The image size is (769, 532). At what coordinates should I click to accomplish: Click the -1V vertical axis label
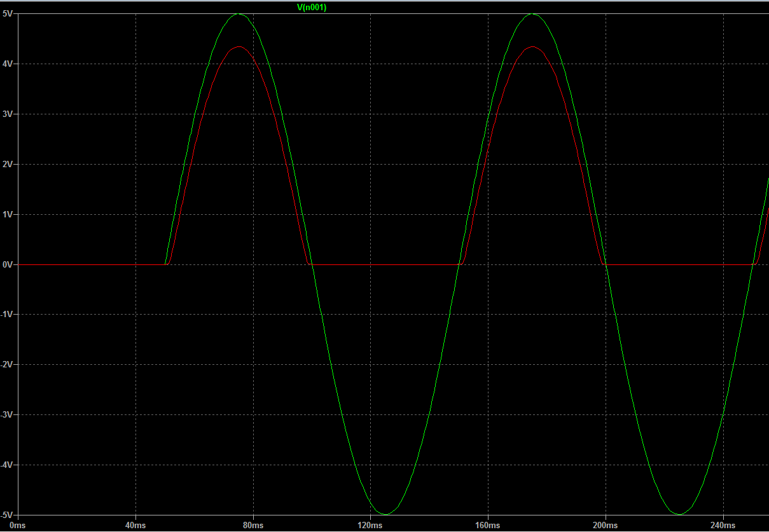pyautogui.click(x=6, y=315)
